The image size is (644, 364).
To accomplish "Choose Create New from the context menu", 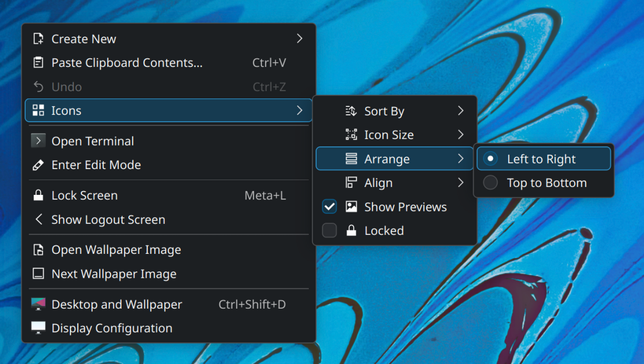I will 168,38.
